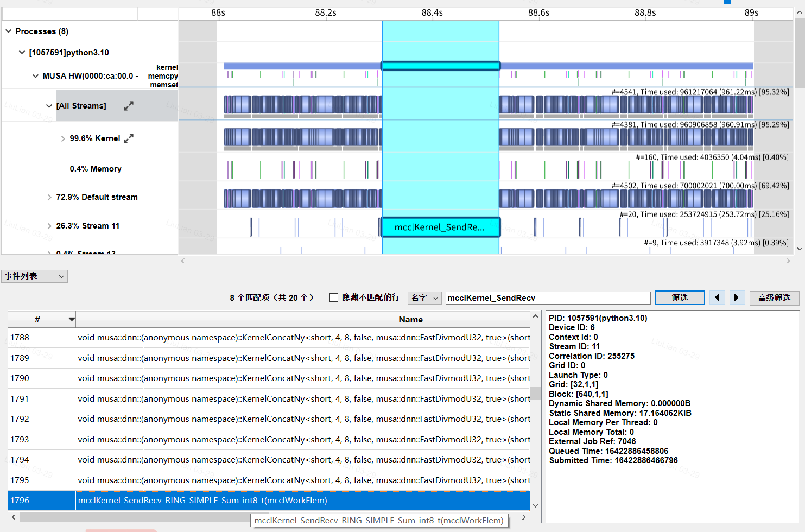Click the 筛选 filter button
The image size is (805, 532).
click(x=680, y=297)
